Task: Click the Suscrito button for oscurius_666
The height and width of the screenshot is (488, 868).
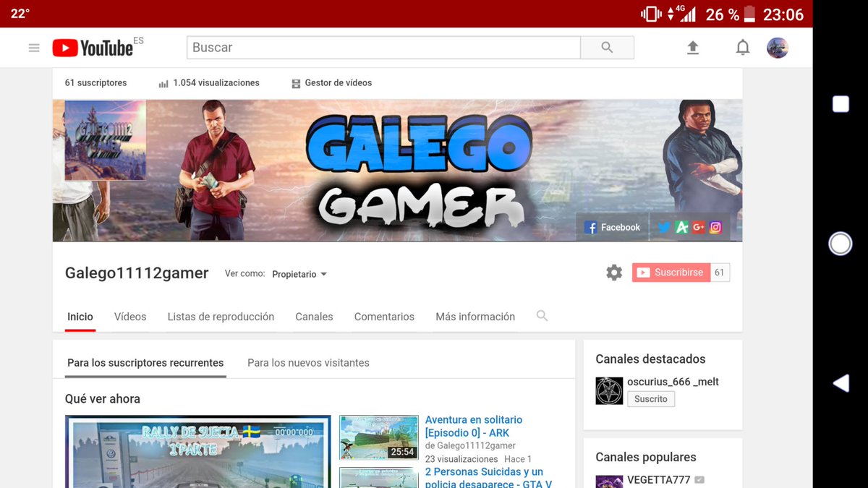Action: [x=650, y=399]
